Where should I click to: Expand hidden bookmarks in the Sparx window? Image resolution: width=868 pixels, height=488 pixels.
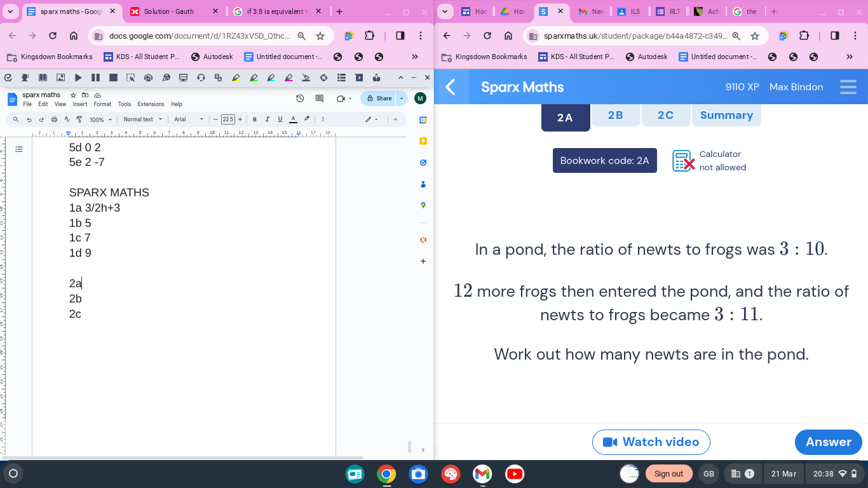[850, 57]
